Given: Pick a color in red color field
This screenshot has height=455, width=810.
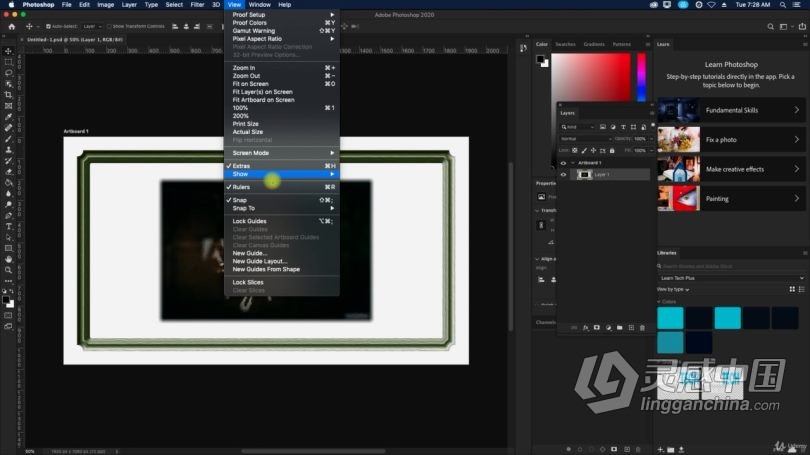Looking at the screenshot, I should tap(591, 77).
